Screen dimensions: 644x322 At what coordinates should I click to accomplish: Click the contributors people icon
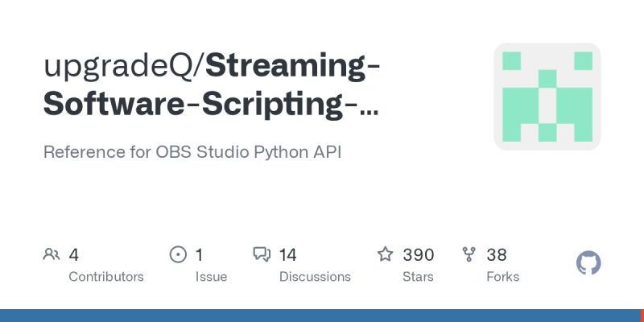(52, 254)
